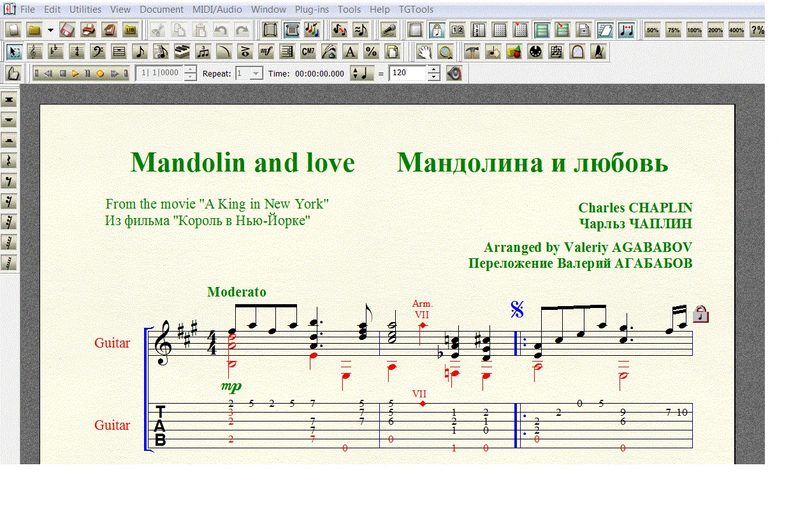The image size is (812, 521).
Task: Click the microphone HyperScribe icon
Action: pos(389,30)
